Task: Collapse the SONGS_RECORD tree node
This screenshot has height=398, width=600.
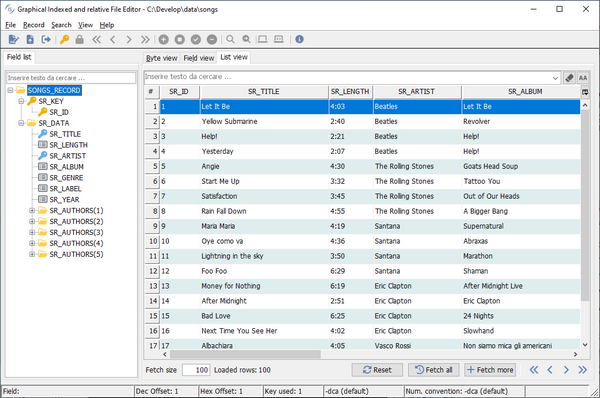Action: point(10,90)
